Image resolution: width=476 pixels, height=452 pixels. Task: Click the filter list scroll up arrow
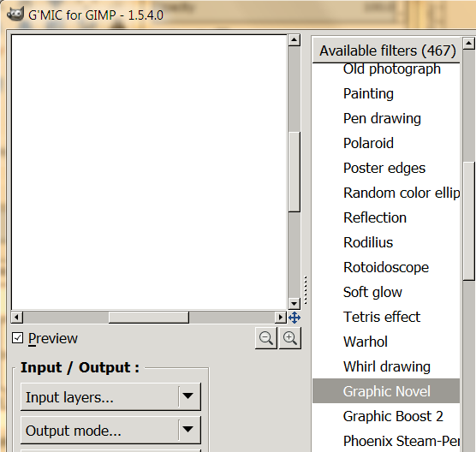pos(469,44)
